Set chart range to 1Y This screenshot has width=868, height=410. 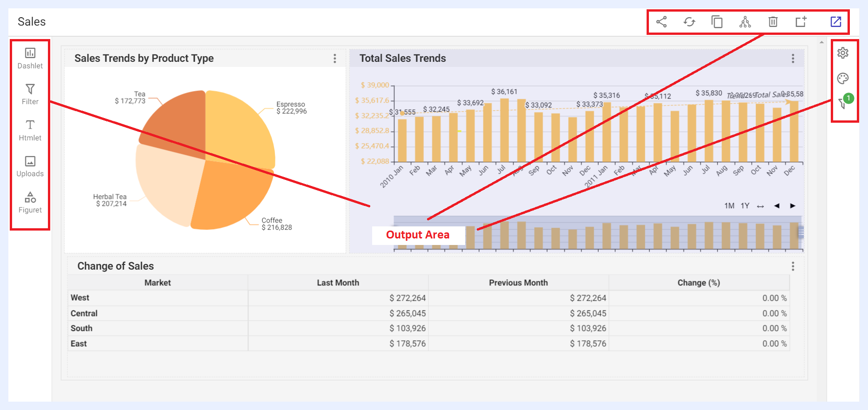(745, 206)
